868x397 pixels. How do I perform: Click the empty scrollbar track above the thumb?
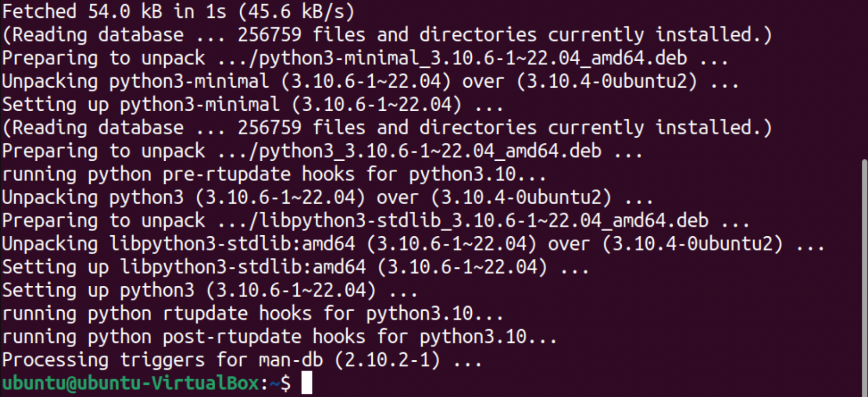click(864, 77)
